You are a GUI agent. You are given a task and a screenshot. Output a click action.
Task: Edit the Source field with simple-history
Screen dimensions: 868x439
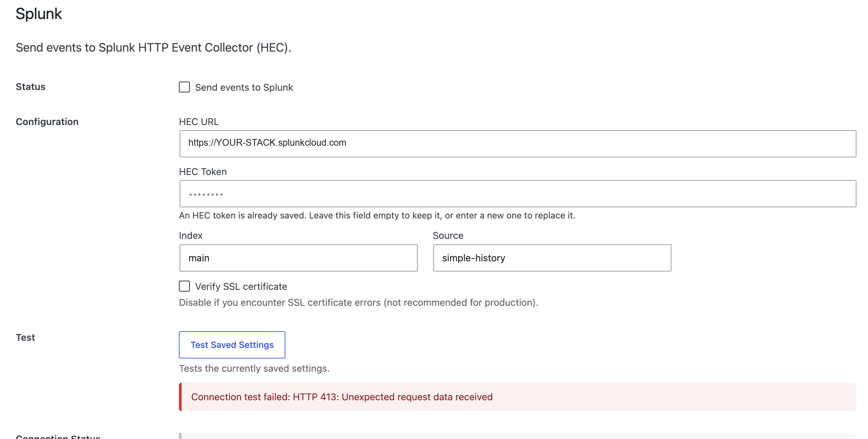coord(552,258)
